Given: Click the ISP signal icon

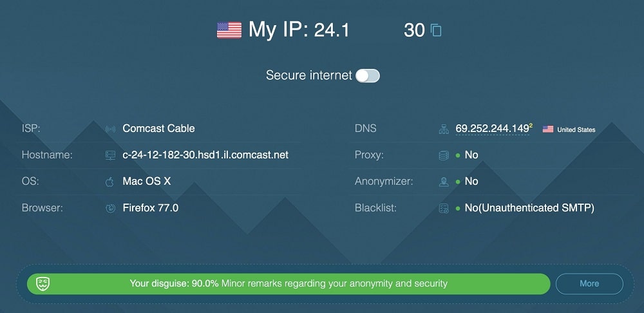Looking at the screenshot, I should point(110,129).
